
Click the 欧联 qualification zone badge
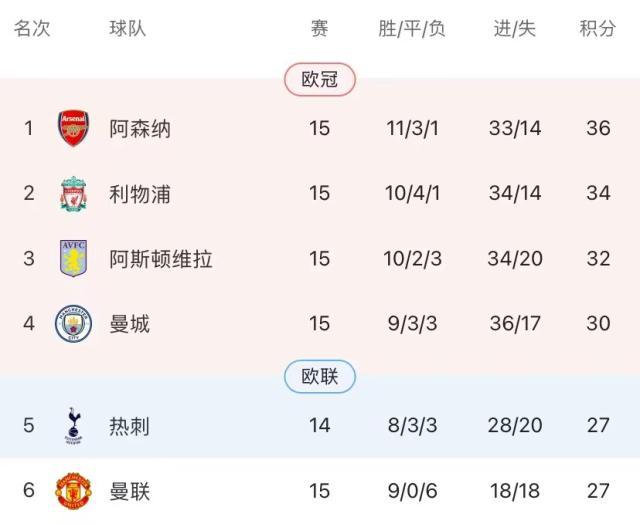320,376
